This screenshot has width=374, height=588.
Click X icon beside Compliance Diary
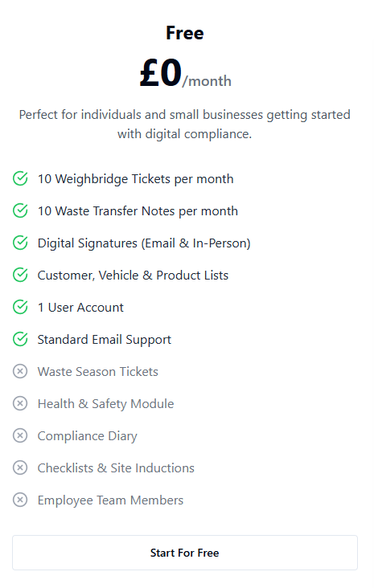[20, 435]
